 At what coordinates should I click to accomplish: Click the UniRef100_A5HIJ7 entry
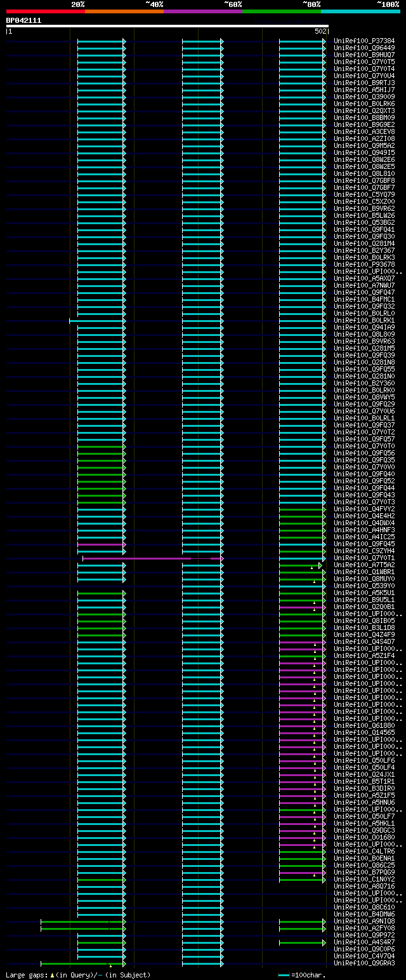click(x=364, y=90)
